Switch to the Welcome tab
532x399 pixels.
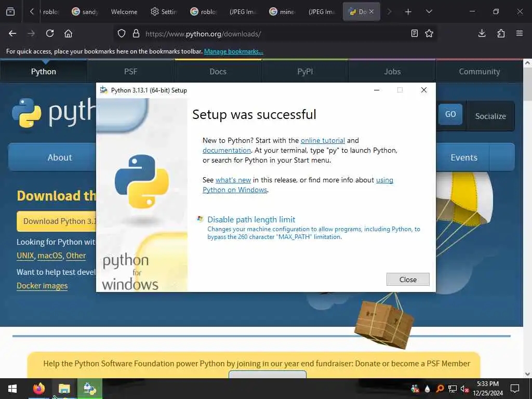point(124,12)
